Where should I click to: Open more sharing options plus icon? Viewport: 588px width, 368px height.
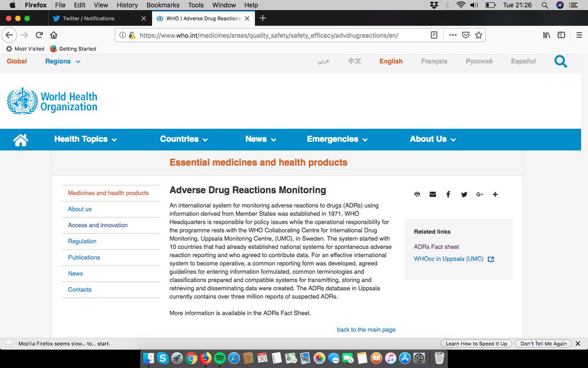coord(495,194)
